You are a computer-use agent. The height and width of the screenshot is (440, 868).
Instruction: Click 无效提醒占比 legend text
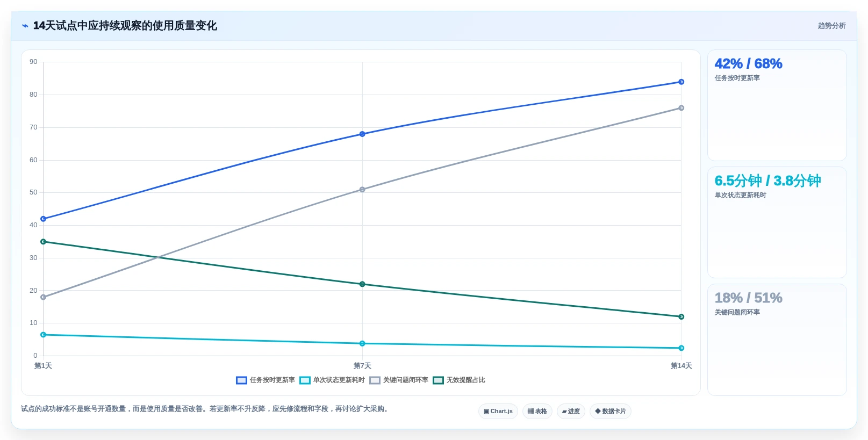465,380
